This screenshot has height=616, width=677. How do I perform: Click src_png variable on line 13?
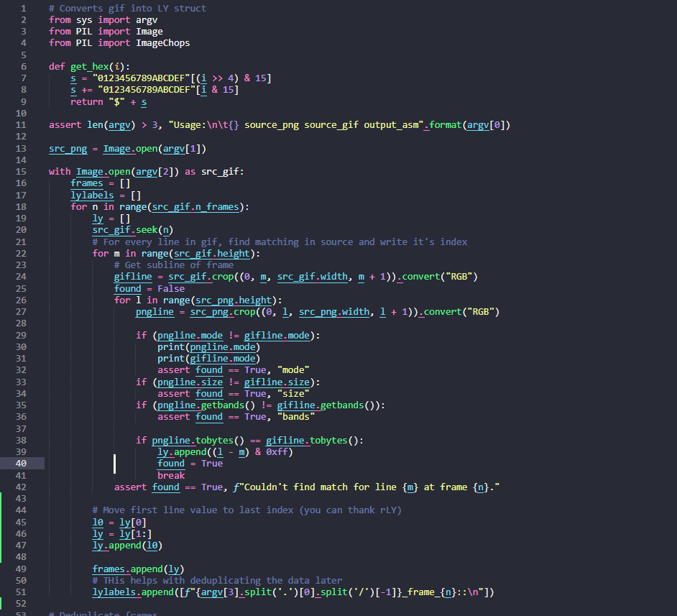tap(68, 149)
